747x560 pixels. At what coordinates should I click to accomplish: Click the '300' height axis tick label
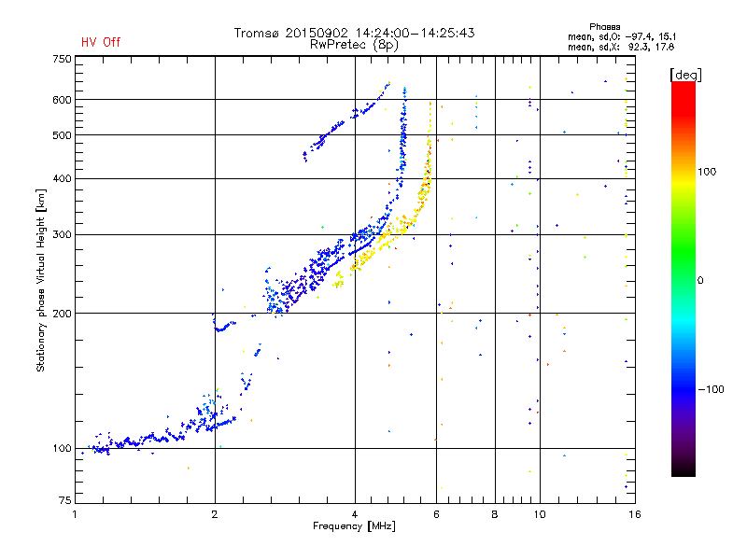pos(62,235)
